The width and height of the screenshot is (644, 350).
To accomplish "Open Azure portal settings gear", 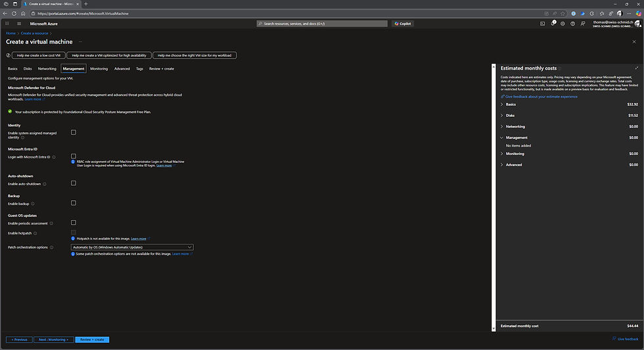I will (563, 24).
